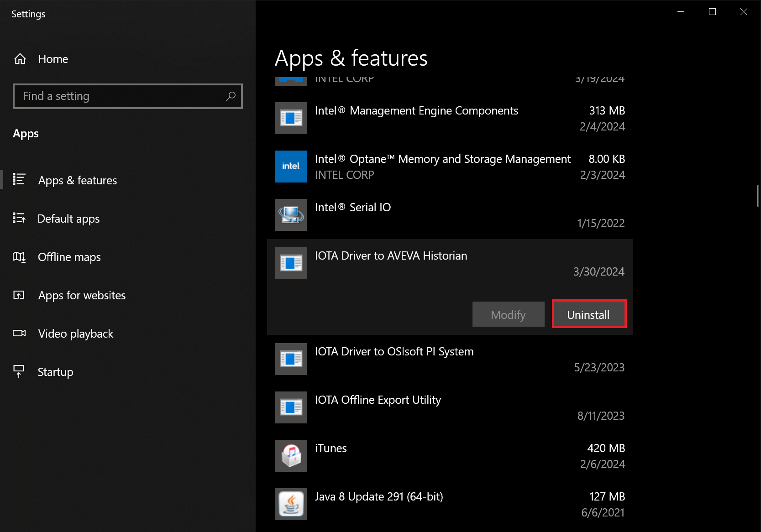Click the 3/30/2024 install date

click(599, 271)
